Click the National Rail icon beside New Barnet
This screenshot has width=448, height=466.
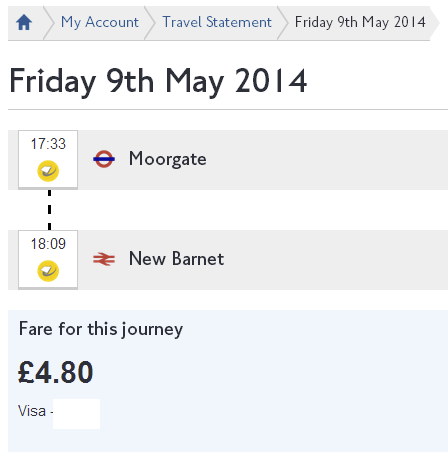(x=104, y=259)
